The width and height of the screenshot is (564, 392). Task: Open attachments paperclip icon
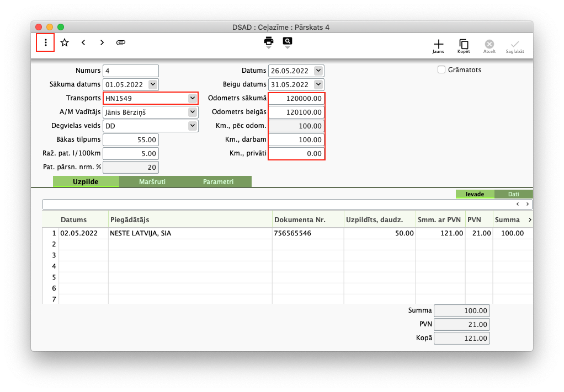tap(121, 42)
